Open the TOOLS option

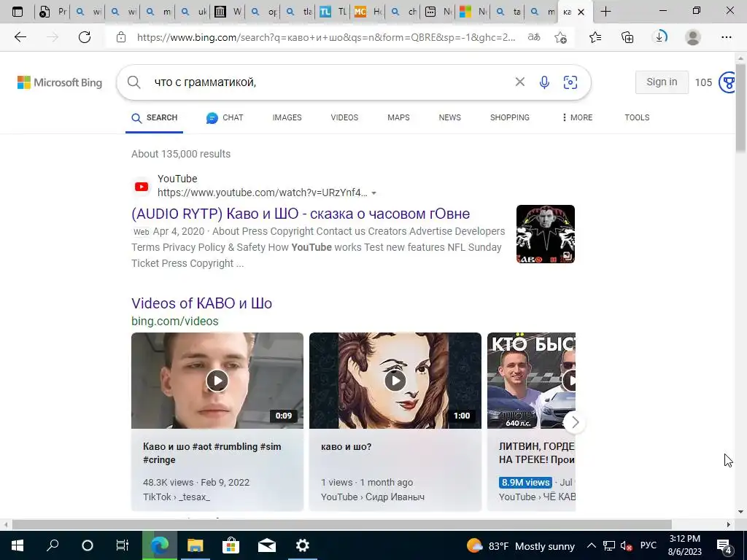(637, 117)
